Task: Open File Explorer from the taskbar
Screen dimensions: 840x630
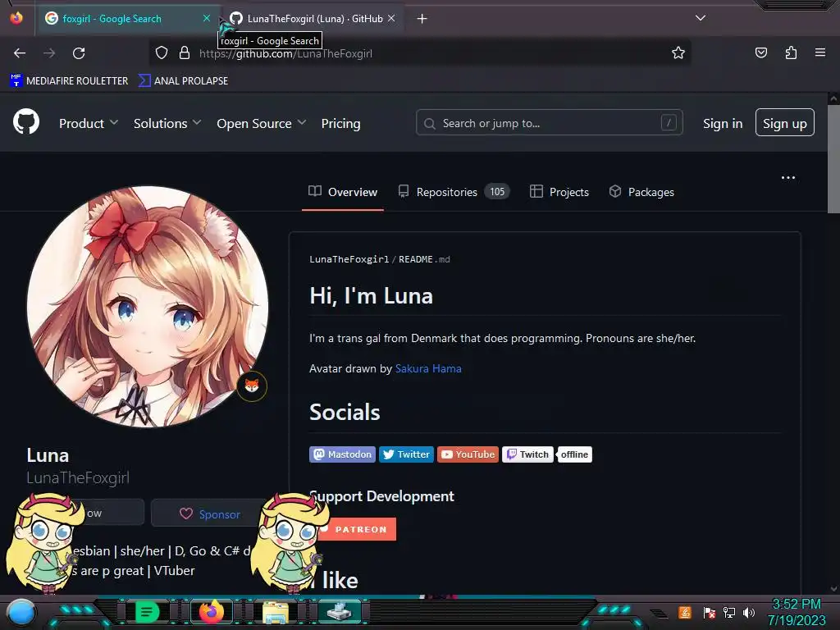Action: 276,612
